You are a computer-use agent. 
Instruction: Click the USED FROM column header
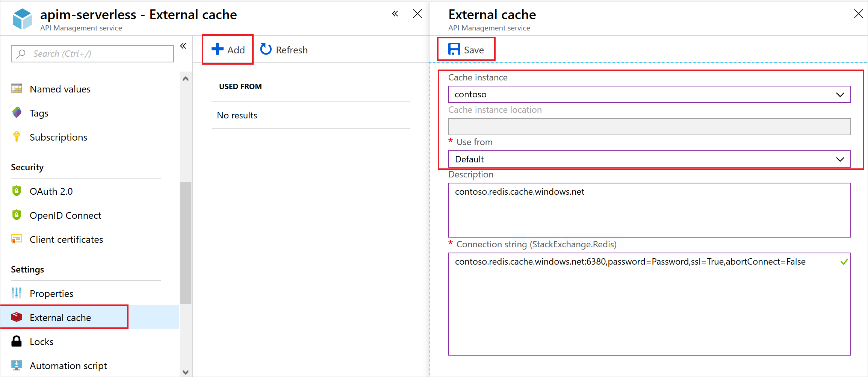pos(240,86)
